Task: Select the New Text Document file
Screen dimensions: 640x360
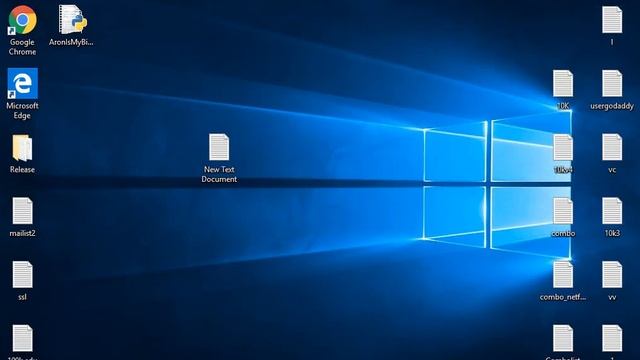Action: 219,147
